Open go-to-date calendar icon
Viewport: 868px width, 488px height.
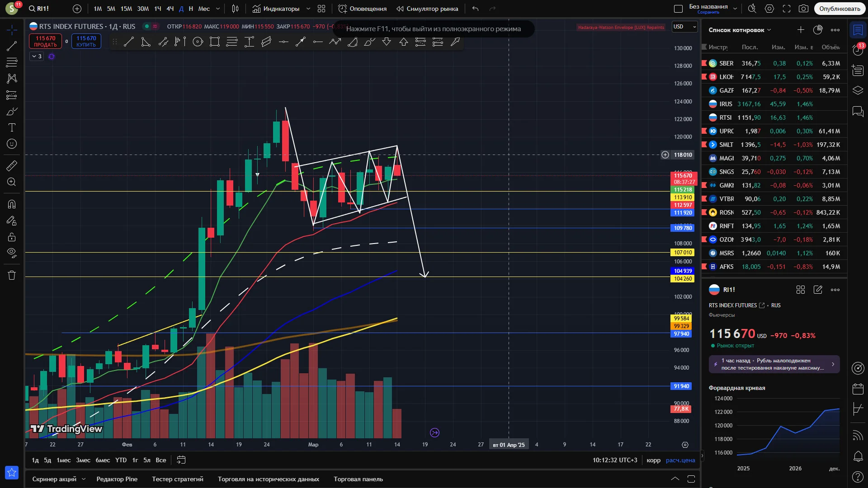click(181, 460)
